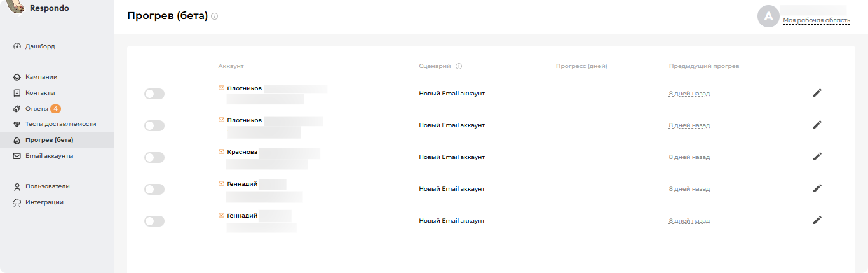Toggle warm-up switch for Краснова account
Screen dimensions: 868x273
pos(154,158)
